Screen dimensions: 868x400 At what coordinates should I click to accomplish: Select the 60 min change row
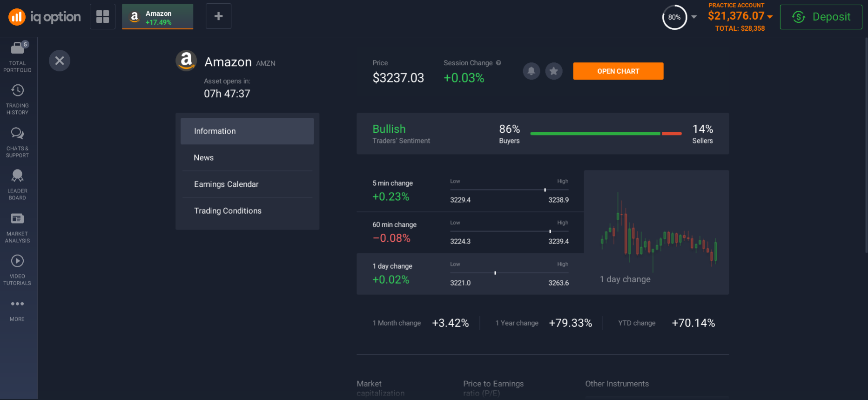coord(470,233)
